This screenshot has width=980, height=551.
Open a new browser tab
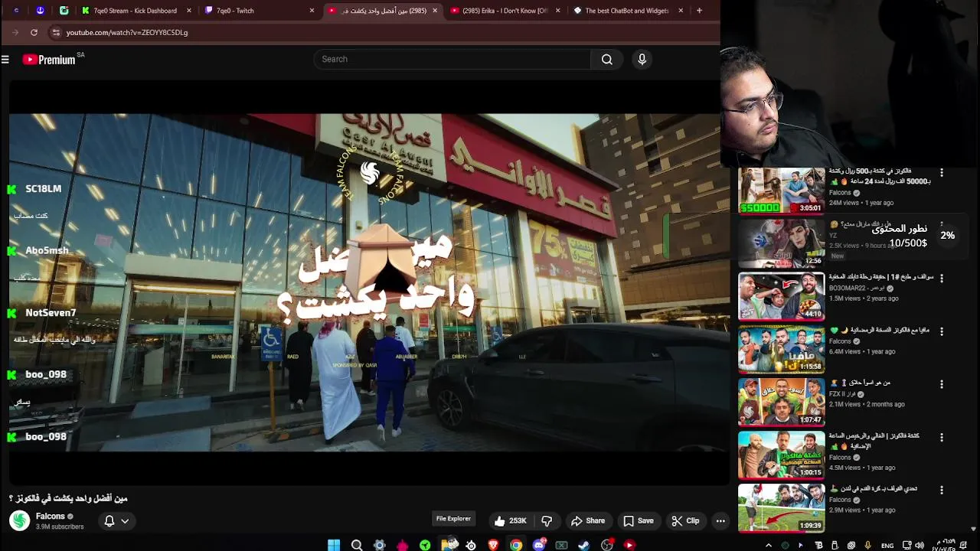point(699,11)
